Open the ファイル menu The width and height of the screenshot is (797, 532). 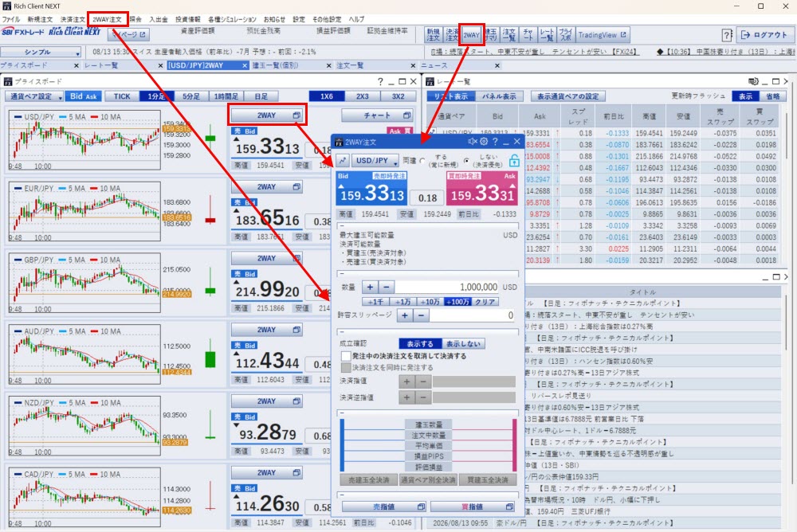click(x=11, y=19)
